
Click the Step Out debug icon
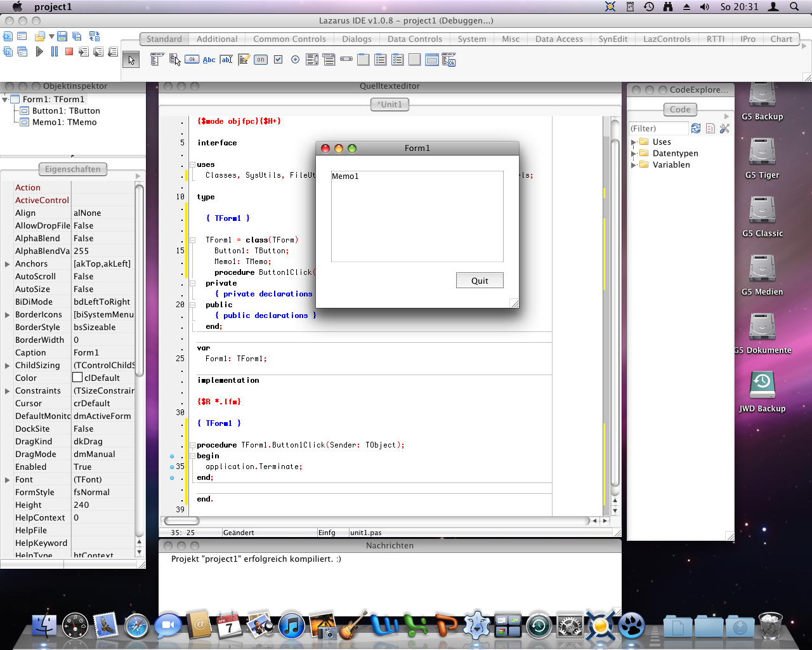113,51
